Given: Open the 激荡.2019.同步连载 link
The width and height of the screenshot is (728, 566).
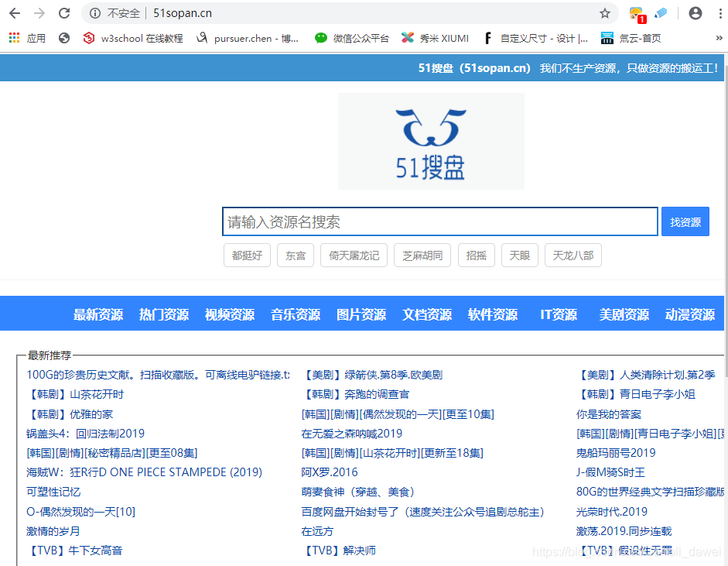Looking at the screenshot, I should (x=624, y=531).
